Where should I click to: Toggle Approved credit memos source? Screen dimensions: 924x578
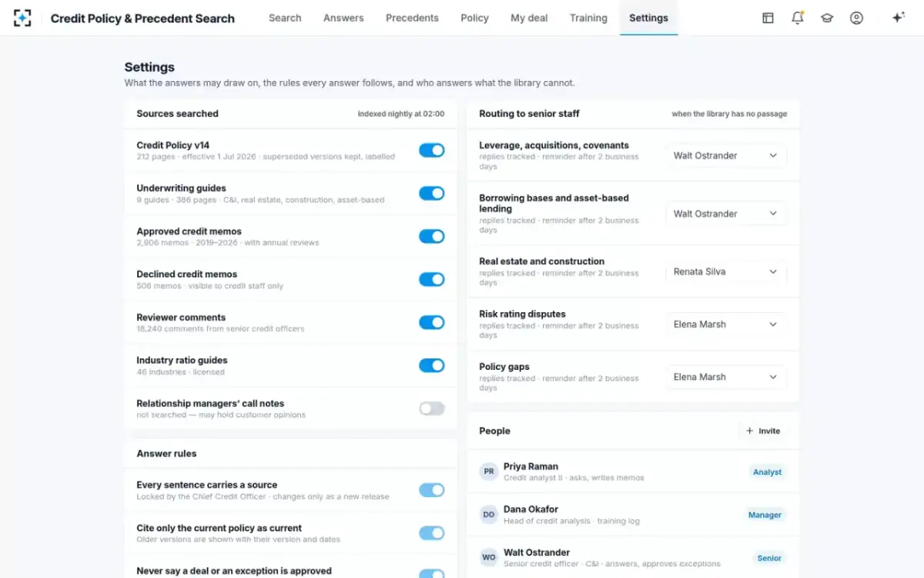(x=432, y=237)
